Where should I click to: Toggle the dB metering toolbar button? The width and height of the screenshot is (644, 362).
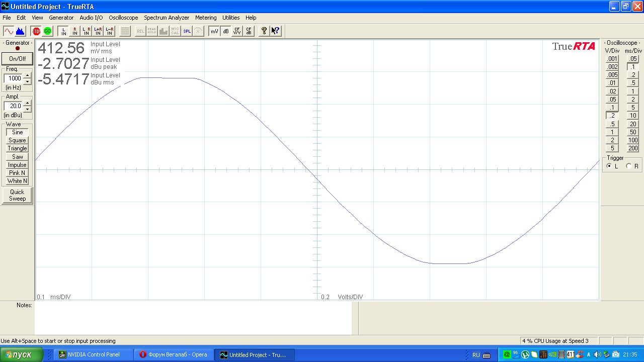226,31
